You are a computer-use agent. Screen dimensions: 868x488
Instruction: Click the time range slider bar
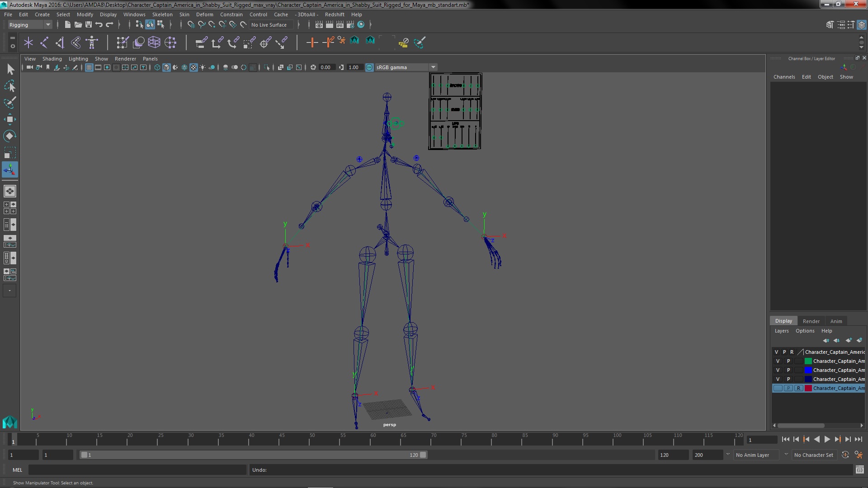coord(253,455)
